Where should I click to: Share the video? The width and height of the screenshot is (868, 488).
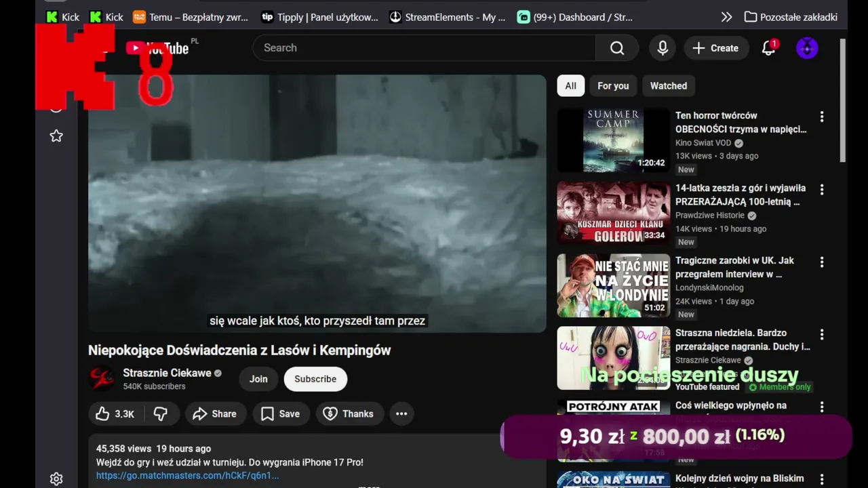tap(214, 413)
